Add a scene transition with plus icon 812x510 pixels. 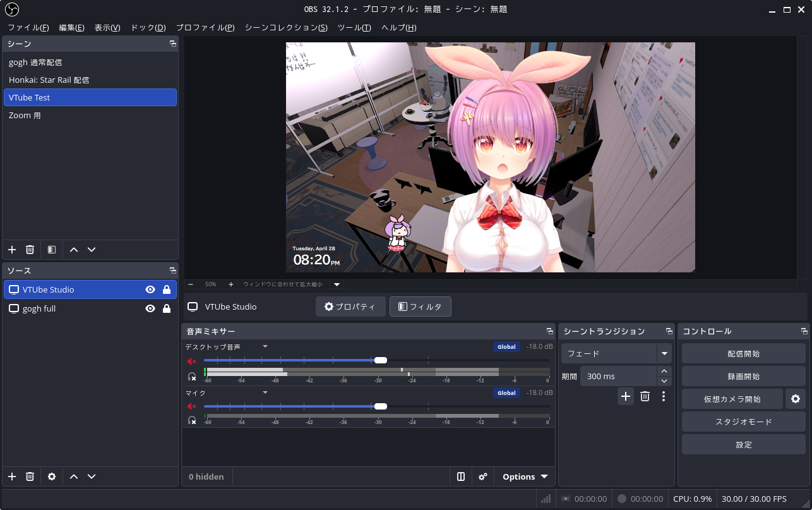pyautogui.click(x=626, y=396)
